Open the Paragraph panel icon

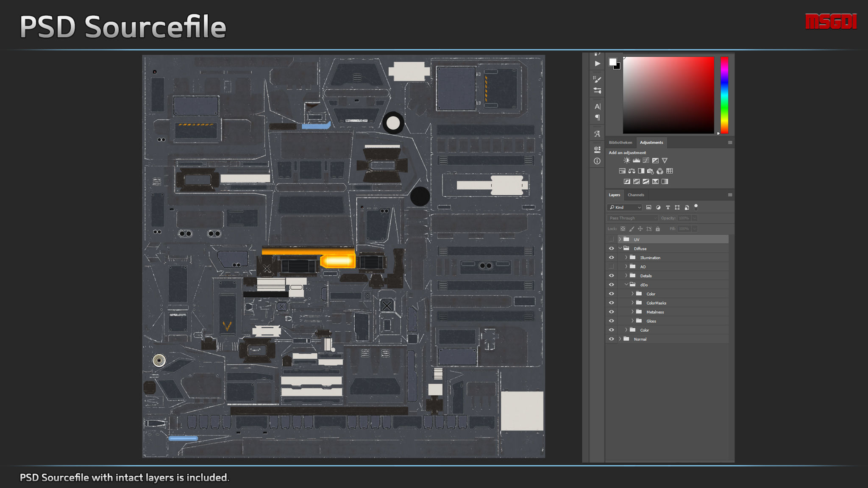(597, 118)
